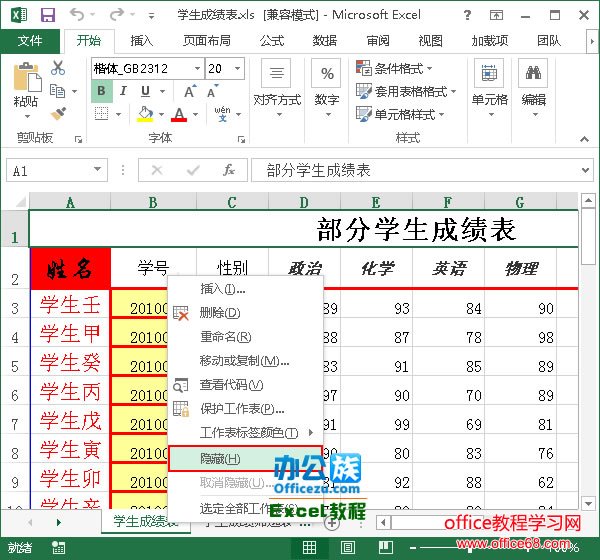Switch to Normal view icon in status bar

309,548
